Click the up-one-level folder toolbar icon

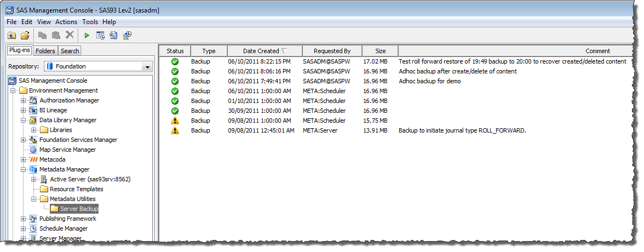(x=12, y=36)
